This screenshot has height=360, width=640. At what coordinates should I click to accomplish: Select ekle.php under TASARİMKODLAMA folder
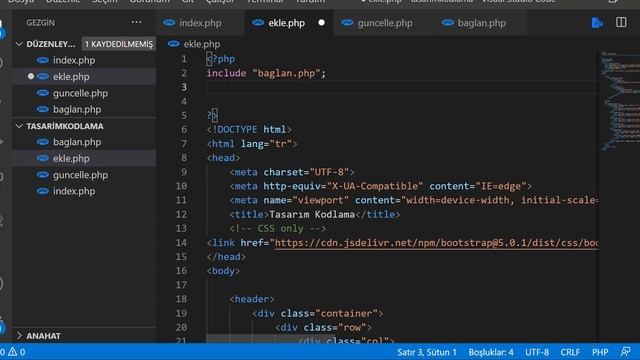(x=84, y=158)
